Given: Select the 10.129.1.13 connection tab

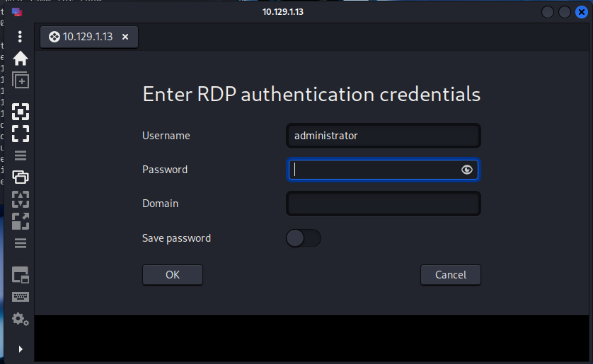Looking at the screenshot, I should (x=89, y=37).
